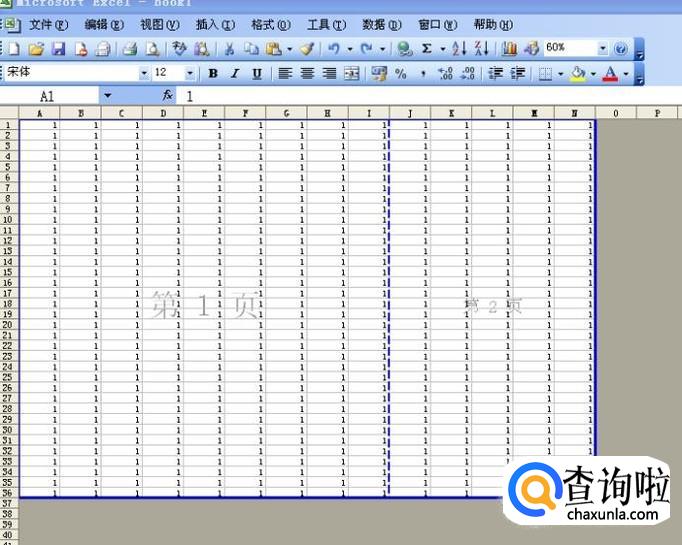Click the column D header

pos(162,113)
